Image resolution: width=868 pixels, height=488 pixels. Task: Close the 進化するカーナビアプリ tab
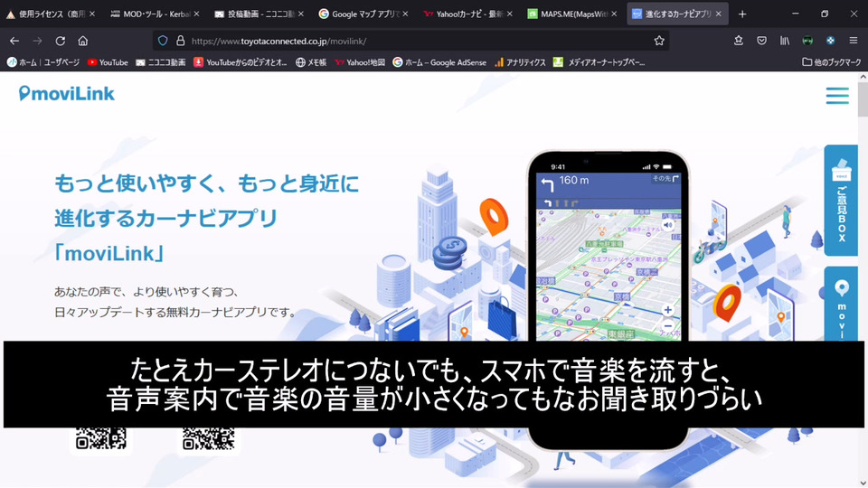(x=718, y=14)
